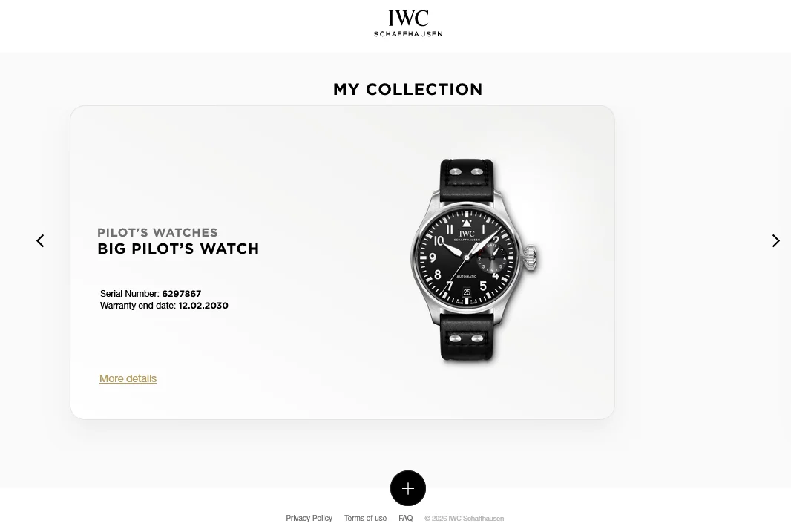This screenshot has height=532, width=791.
Task: Open the Terms of use footer link
Action: [x=365, y=518]
